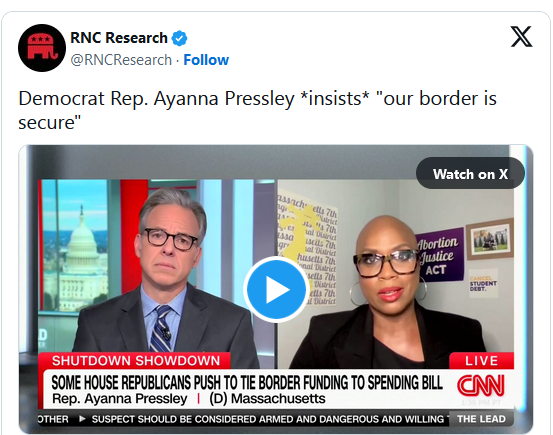Click the Watch on X button
The height and width of the screenshot is (435, 553).
pyautogui.click(x=470, y=174)
